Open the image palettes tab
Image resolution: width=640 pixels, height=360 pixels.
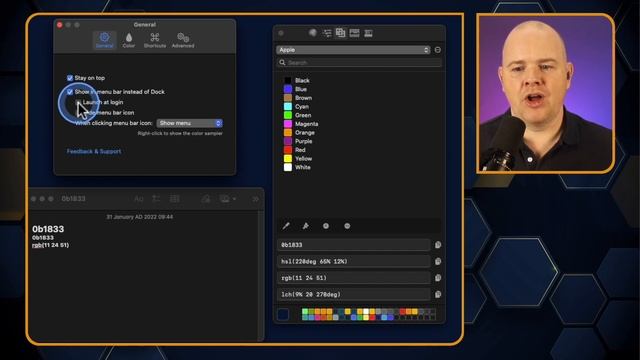click(x=354, y=33)
